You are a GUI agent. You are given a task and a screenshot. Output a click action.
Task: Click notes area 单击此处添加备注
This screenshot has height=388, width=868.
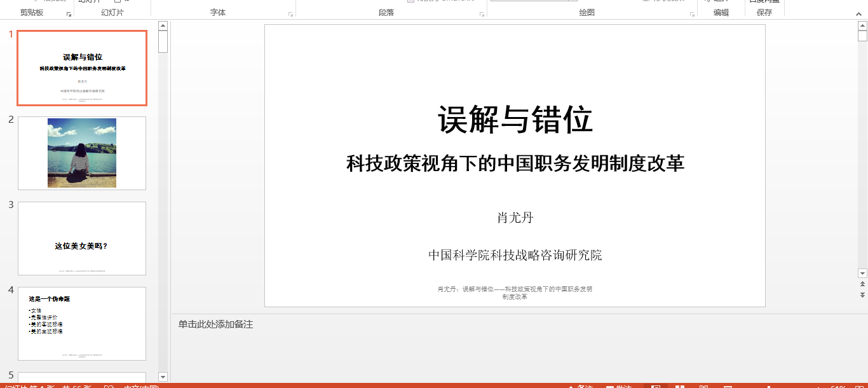tap(215, 324)
